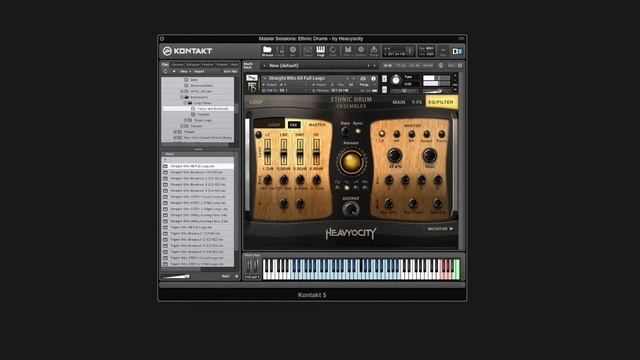
Task: Click the HF level fader
Action: 316,152
